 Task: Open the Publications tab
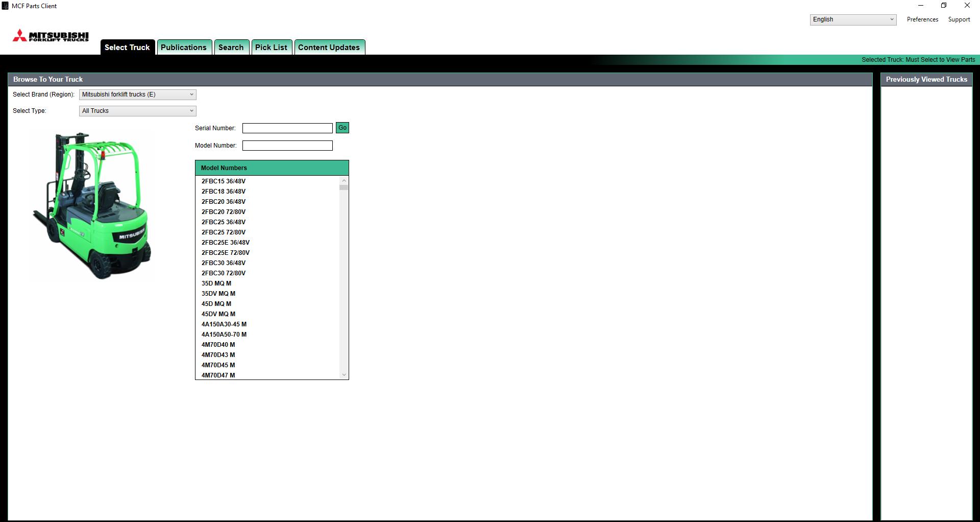point(184,47)
